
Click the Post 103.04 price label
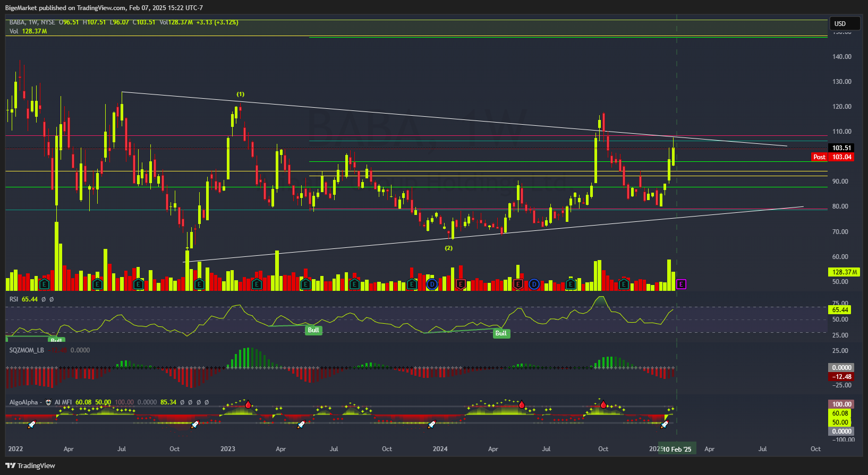click(833, 157)
